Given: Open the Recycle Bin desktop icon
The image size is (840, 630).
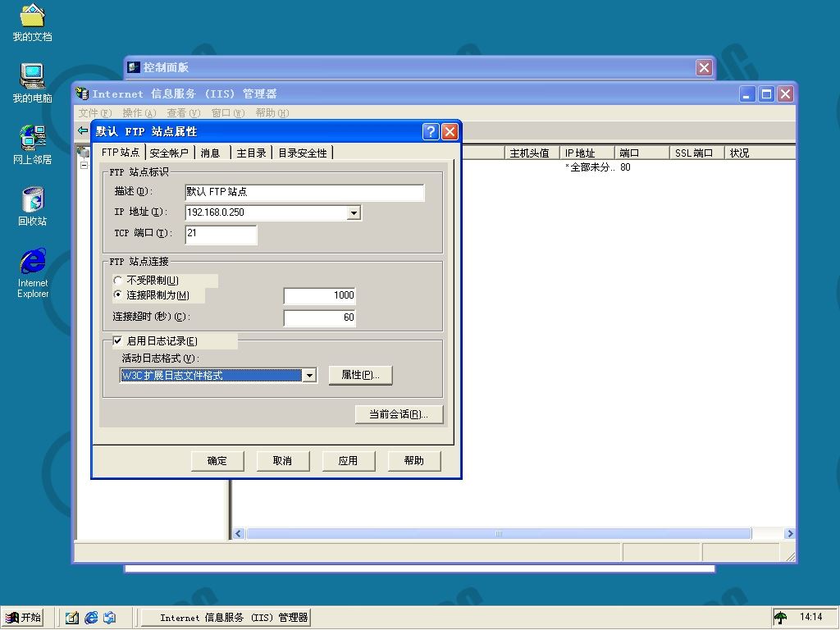Looking at the screenshot, I should point(32,206).
